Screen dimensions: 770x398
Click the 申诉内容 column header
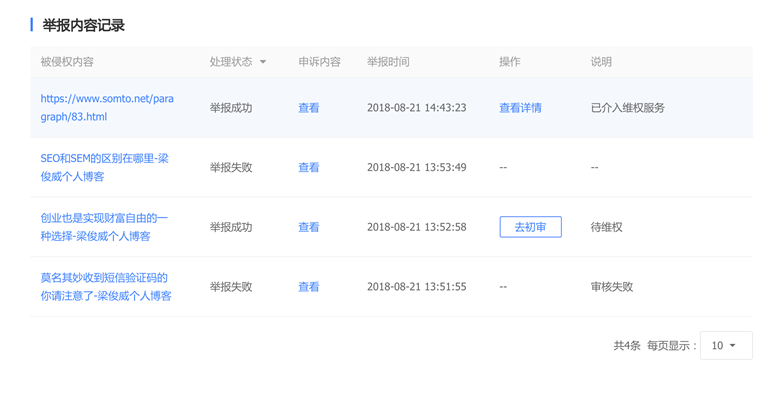319,62
